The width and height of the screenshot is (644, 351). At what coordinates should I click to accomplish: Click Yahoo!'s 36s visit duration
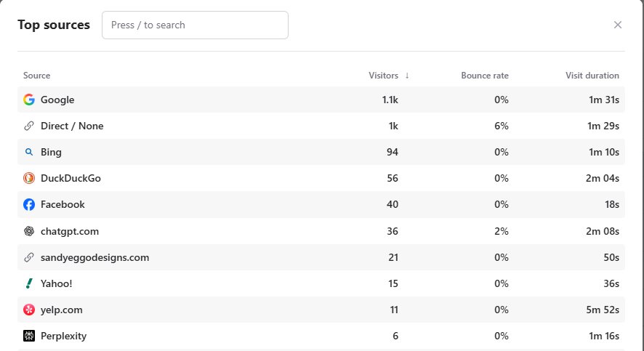point(611,283)
